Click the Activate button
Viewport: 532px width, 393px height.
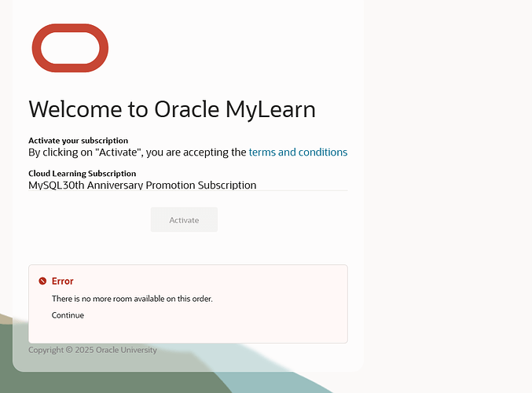click(184, 219)
